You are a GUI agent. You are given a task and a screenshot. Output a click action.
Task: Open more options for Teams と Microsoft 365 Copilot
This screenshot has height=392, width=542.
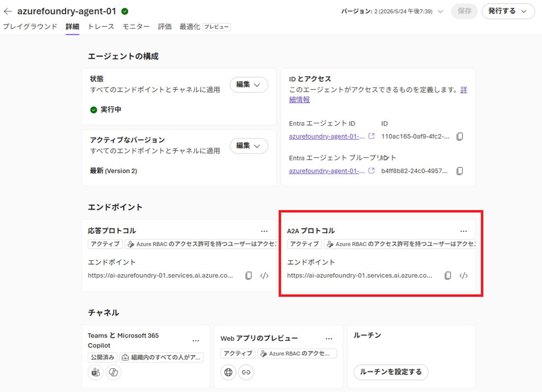pos(196,341)
